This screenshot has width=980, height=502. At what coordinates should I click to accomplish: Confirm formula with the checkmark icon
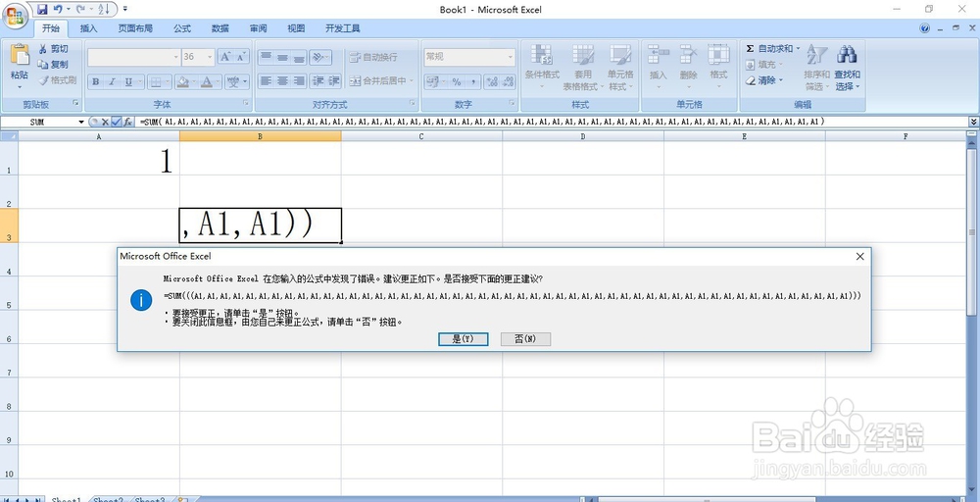[x=117, y=122]
